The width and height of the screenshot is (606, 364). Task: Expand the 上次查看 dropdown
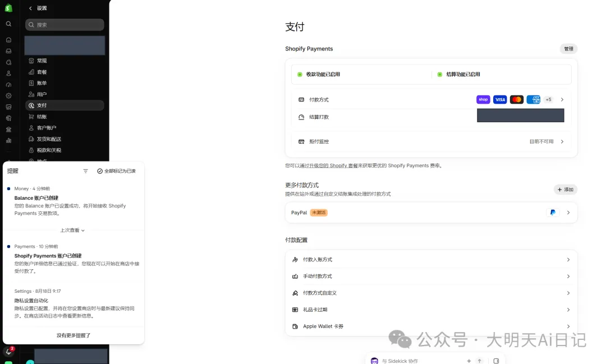pyautogui.click(x=72, y=231)
